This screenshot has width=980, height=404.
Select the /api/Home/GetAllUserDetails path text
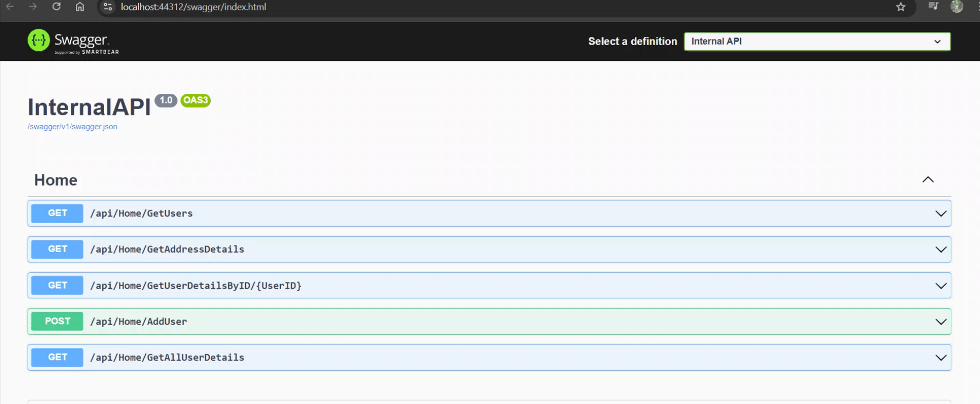[x=167, y=357]
